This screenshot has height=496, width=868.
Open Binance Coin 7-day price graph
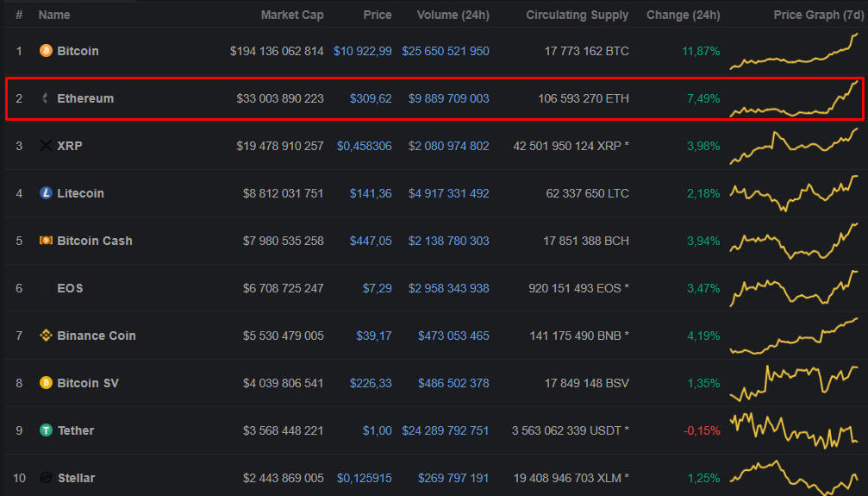tap(795, 336)
